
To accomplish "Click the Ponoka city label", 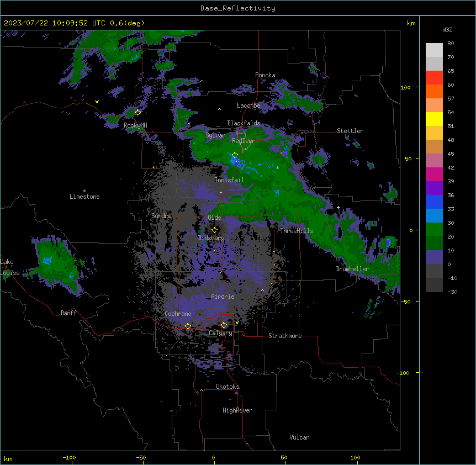I will click(x=265, y=75).
